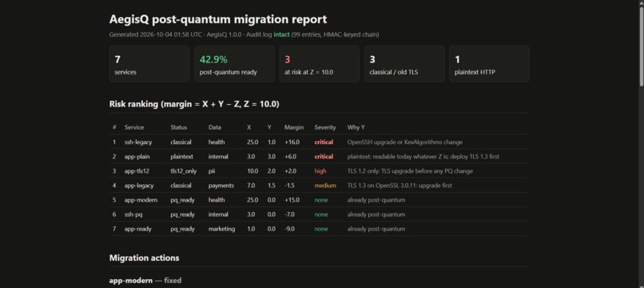This screenshot has height=288, width=644.
Task: Click the 'app-modern — fixed' entry
Action: pyautogui.click(x=145, y=281)
